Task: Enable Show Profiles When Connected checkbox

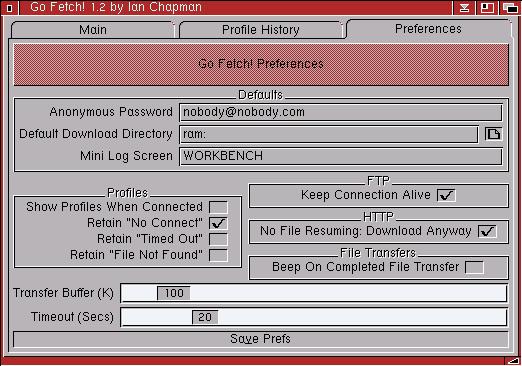Action: tap(218, 207)
